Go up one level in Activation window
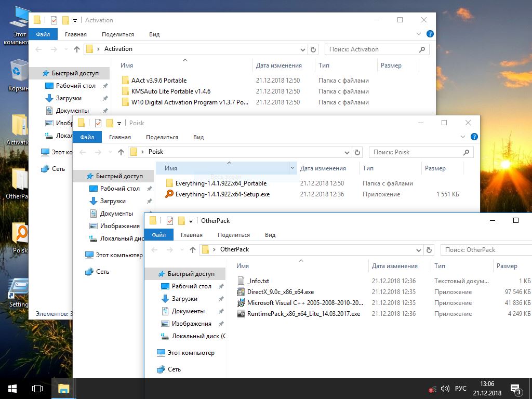This screenshot has width=532, height=399. 77,49
